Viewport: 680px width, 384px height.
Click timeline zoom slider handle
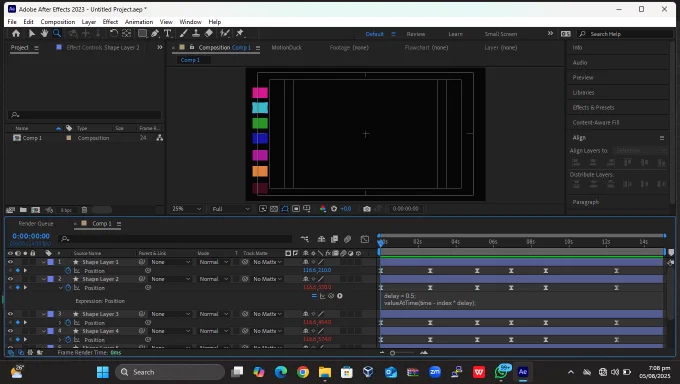pyautogui.click(x=392, y=353)
